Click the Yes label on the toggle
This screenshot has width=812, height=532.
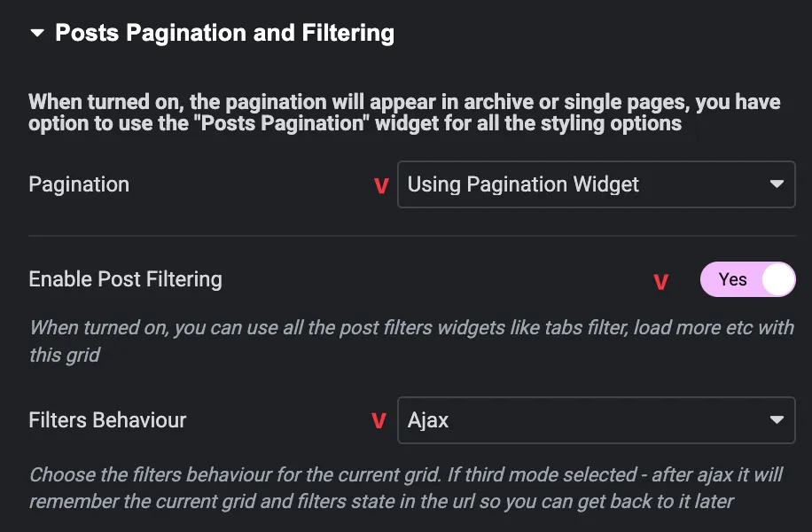(x=732, y=279)
